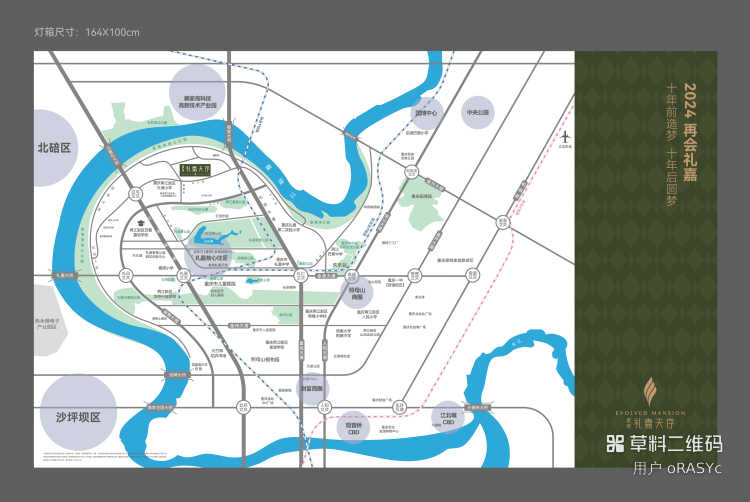Click the airplane airport icon
This screenshot has width=750, height=502.
(565, 137)
